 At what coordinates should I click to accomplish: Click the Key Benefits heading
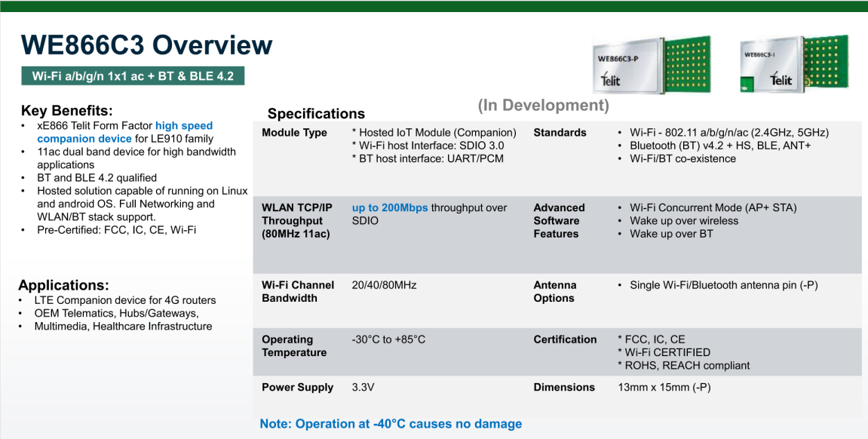point(66,110)
